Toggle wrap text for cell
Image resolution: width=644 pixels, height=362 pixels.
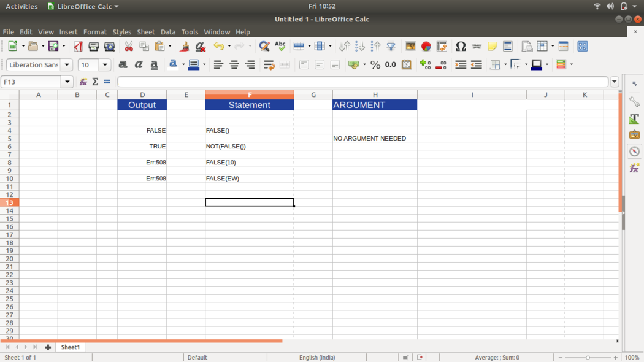point(269,65)
